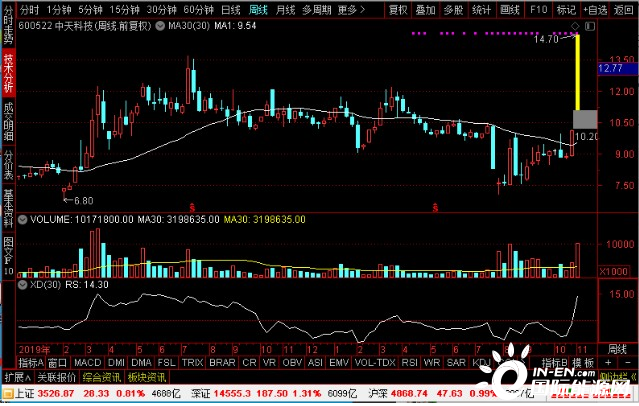Screen dimensions: 639x406
Task: Select the 5分钟 chart timeframe
Action: (x=90, y=8)
